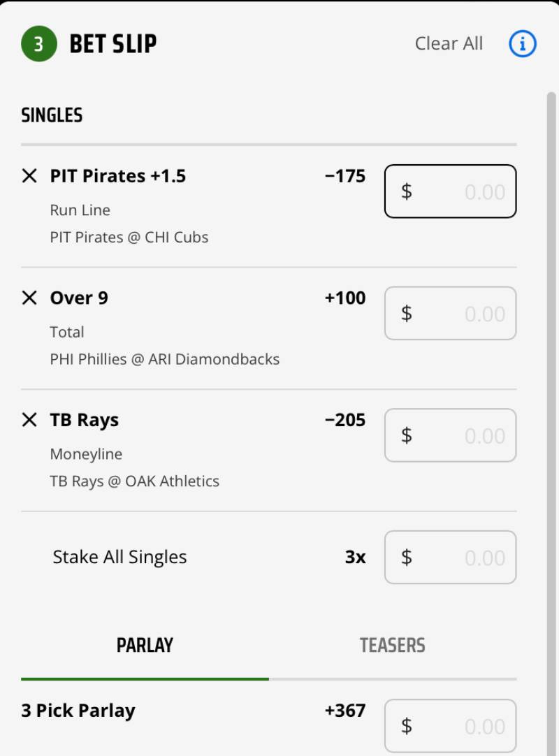
Task: Delete the TB Rays moneyline pick
Action: [x=29, y=420]
